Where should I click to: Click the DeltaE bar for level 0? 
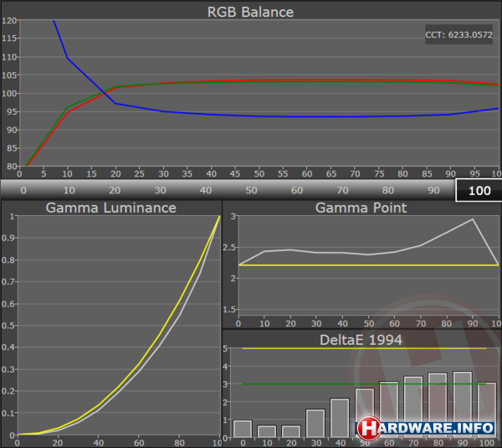pyautogui.click(x=243, y=429)
